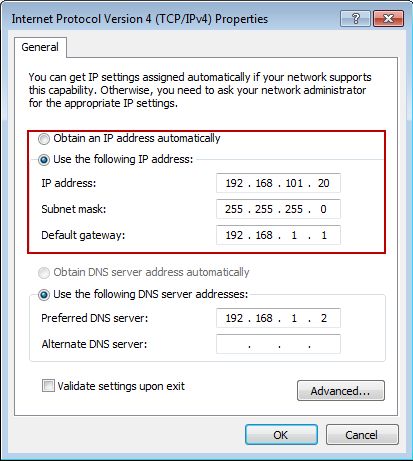
Task: Confirm settings with OK button
Action: 281,435
